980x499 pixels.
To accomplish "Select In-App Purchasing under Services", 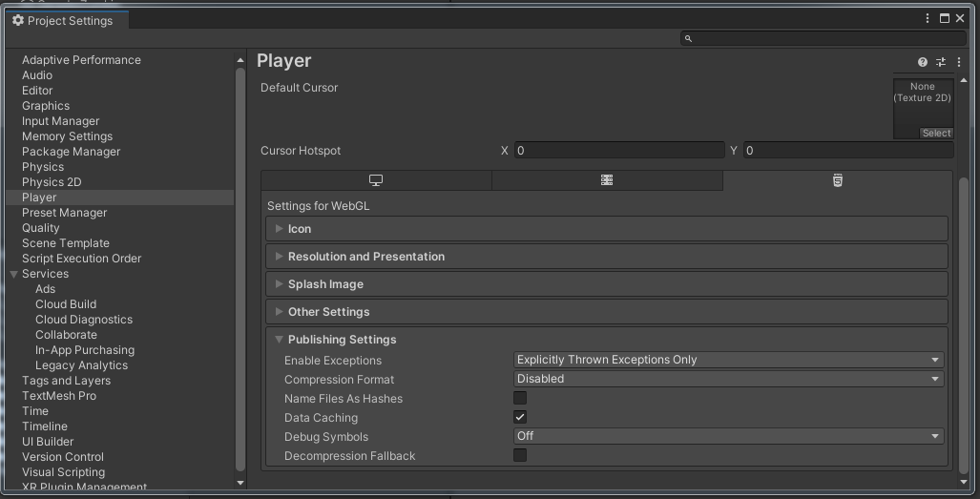I will (x=84, y=350).
